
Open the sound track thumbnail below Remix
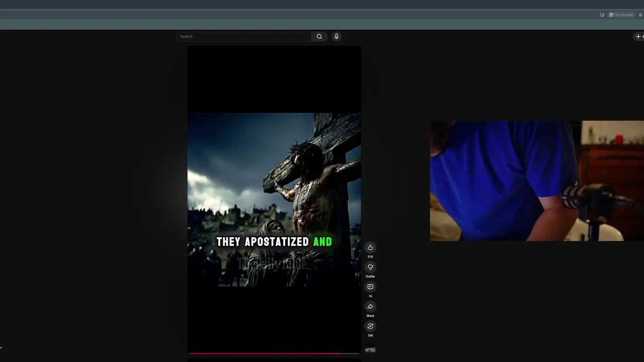tap(370, 350)
